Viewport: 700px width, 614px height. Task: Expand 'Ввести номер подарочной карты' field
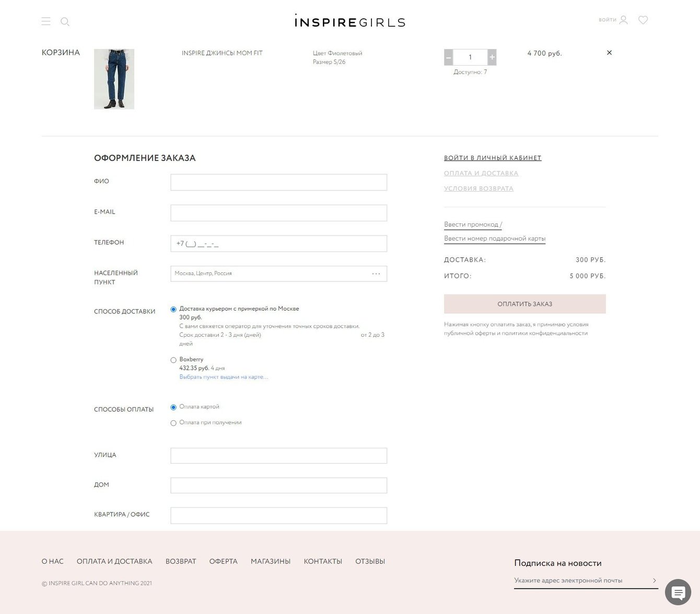(495, 239)
